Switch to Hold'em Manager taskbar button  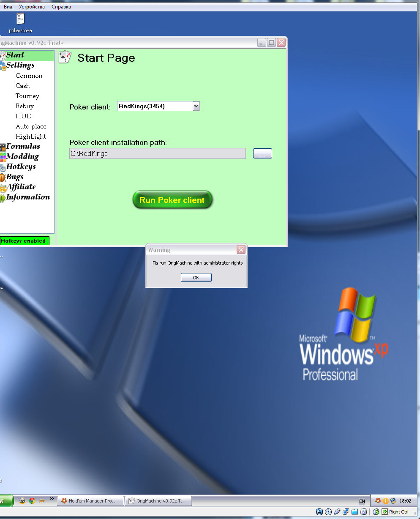coord(91,501)
